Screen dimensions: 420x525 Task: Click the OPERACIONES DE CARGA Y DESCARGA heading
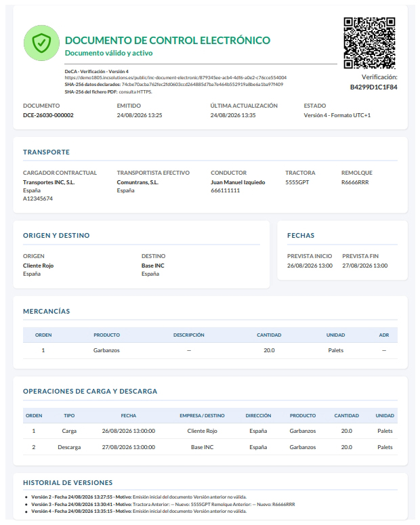(90, 392)
